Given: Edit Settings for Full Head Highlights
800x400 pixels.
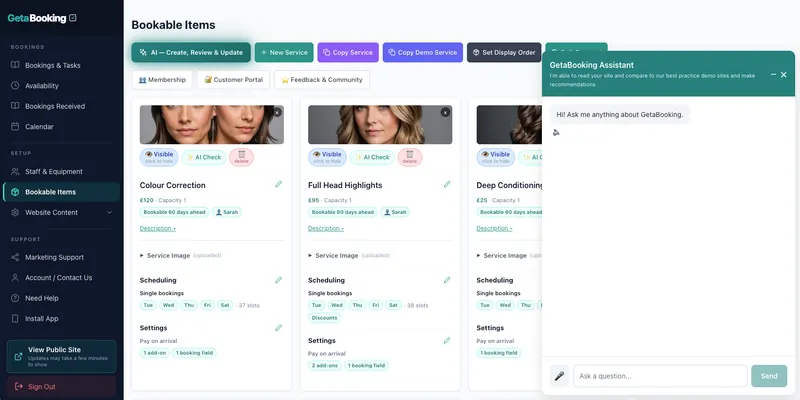Looking at the screenshot, I should click(447, 340).
